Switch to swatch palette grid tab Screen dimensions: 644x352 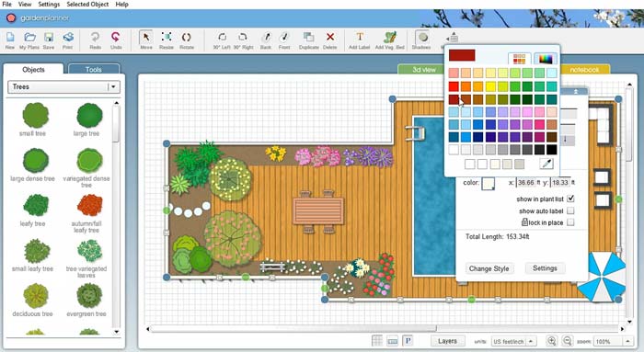(x=520, y=59)
